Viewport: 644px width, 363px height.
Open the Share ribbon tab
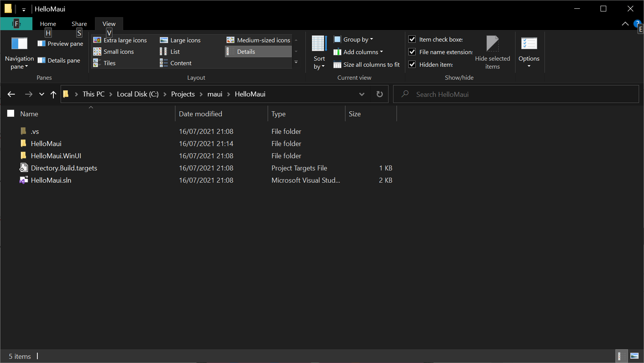coord(79,23)
